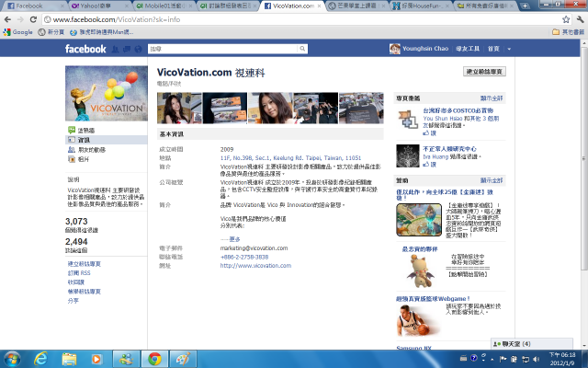Open the Chrome wrench settings menu

click(580, 19)
